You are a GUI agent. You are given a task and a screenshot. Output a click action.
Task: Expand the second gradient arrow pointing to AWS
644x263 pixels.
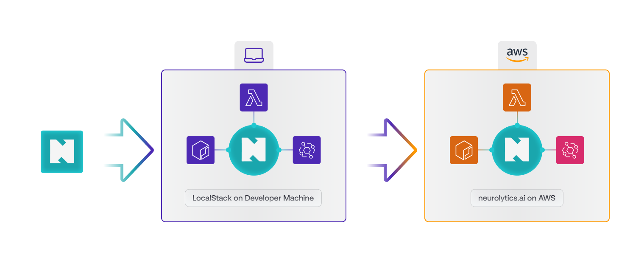[392, 150]
